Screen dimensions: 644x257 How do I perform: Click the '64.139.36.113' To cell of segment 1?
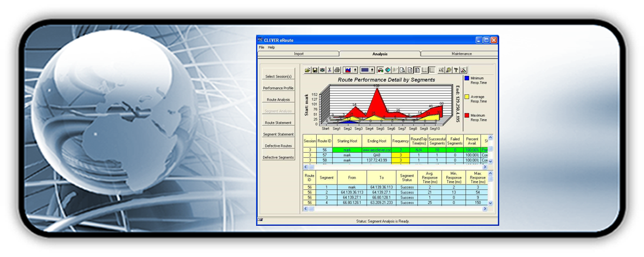click(381, 187)
